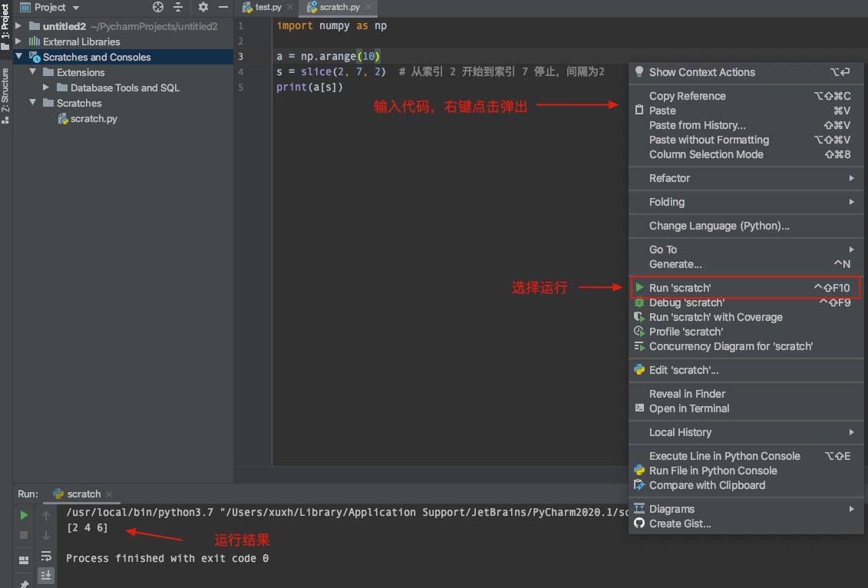Click compare icon beside Compare with Clipboard
The image size is (868, 588).
coord(639,485)
